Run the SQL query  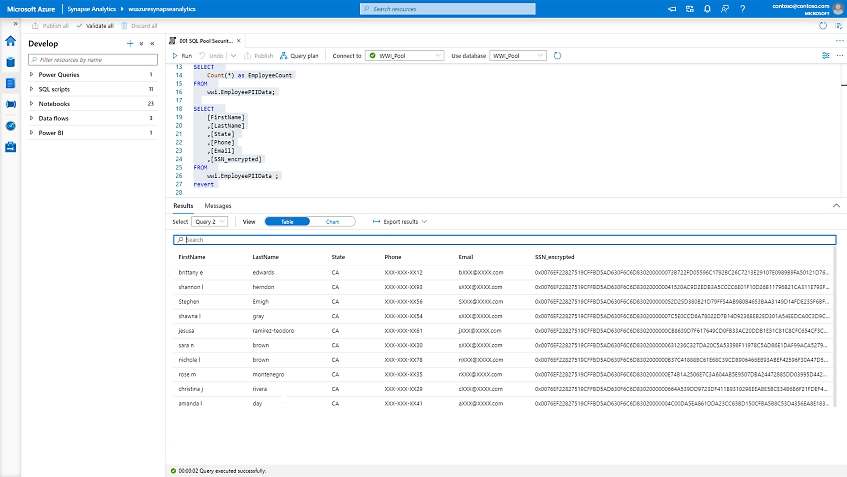pyautogui.click(x=183, y=56)
